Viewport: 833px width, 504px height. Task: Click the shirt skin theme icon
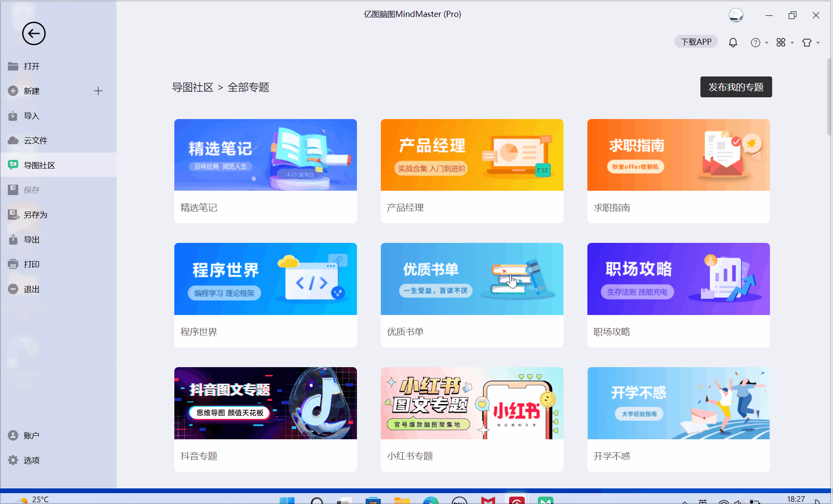click(x=807, y=42)
